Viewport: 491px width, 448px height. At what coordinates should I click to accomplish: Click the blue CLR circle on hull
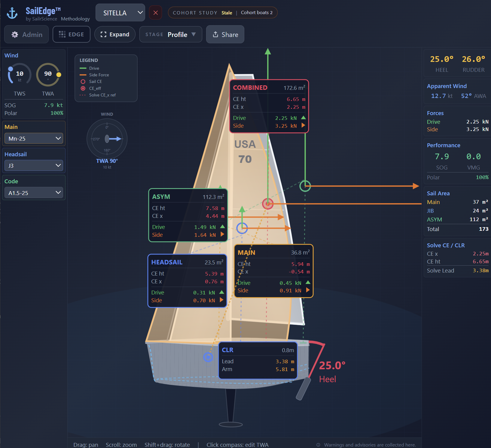tap(208, 357)
